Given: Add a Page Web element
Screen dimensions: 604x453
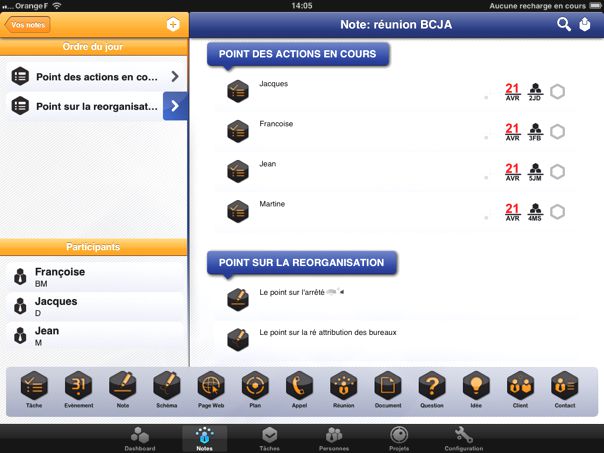Looking at the screenshot, I should coord(211,388).
